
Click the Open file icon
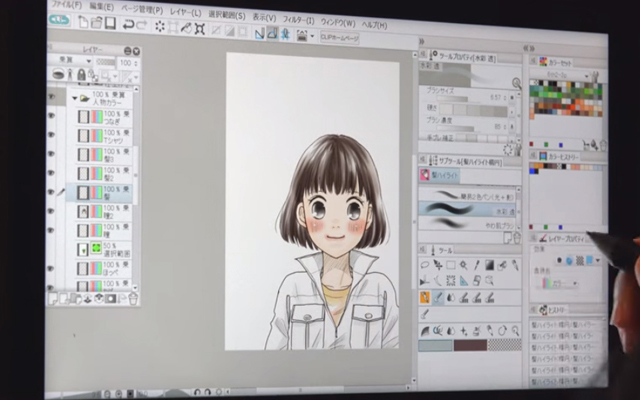(x=96, y=23)
